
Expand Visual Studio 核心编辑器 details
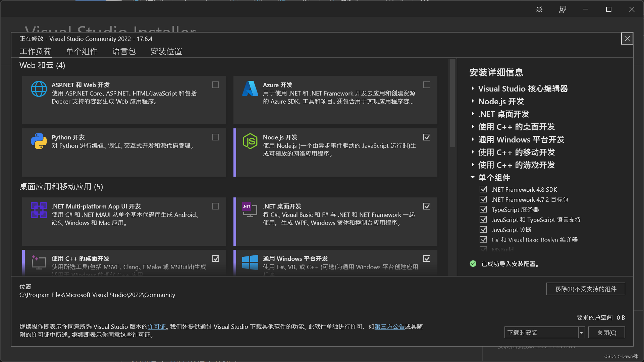(473, 88)
